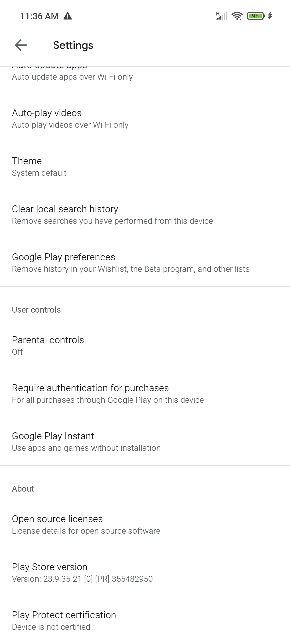Open Google Play preferences
Screen dimensions: 290x644
click(x=145, y=263)
